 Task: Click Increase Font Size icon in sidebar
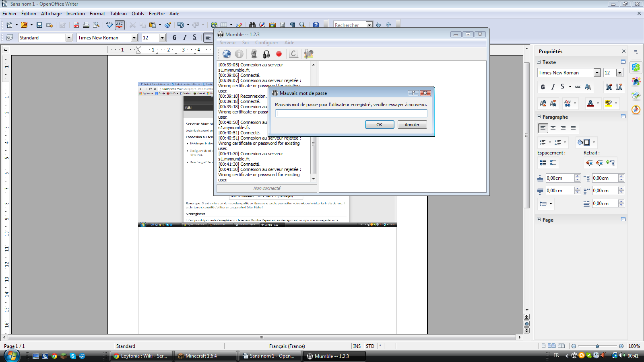click(609, 87)
